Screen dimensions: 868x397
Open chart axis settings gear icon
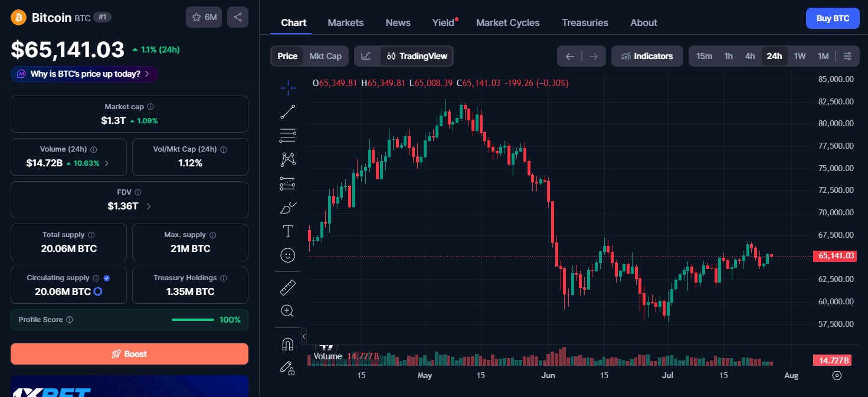[x=837, y=376]
